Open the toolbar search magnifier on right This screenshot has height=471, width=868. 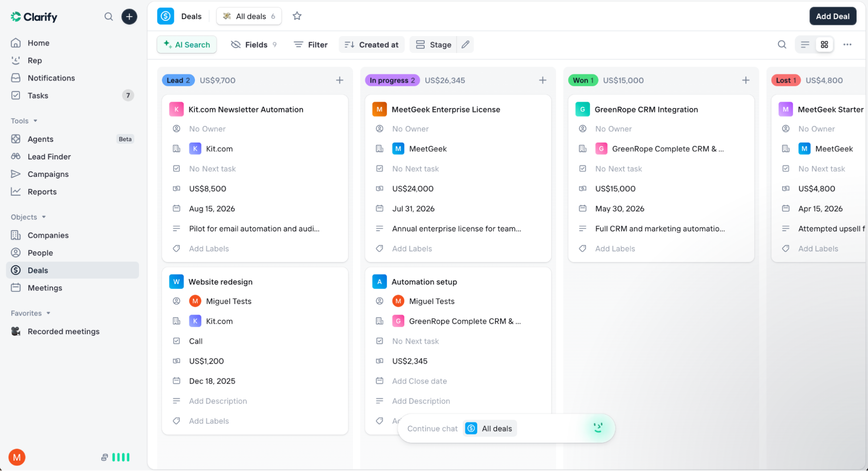(x=782, y=44)
